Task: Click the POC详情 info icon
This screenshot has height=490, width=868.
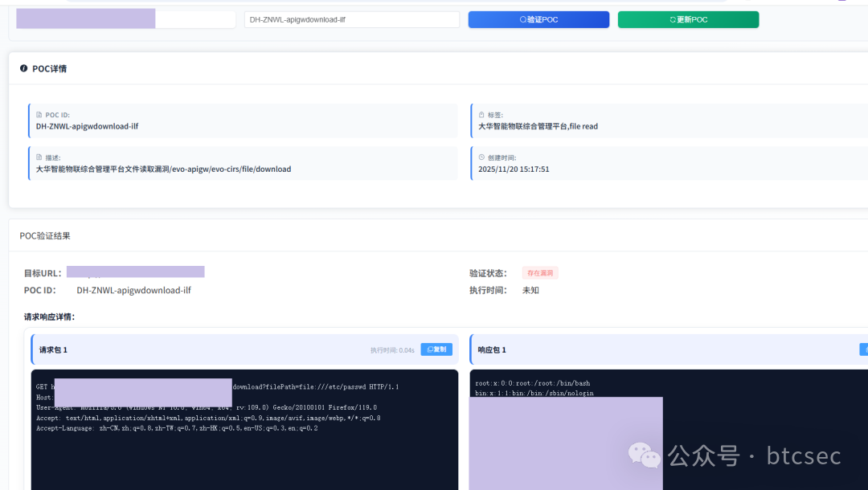Action: click(x=24, y=68)
